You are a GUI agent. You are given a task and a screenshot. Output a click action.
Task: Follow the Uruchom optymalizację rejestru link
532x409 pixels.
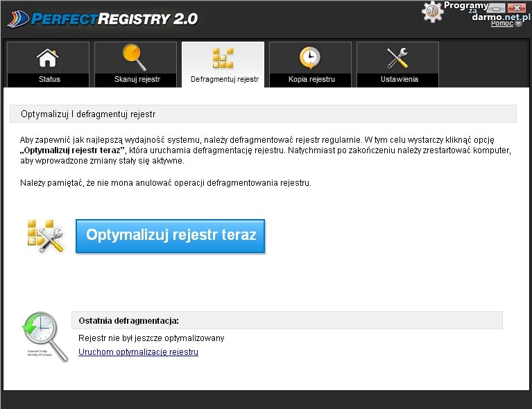click(x=138, y=352)
